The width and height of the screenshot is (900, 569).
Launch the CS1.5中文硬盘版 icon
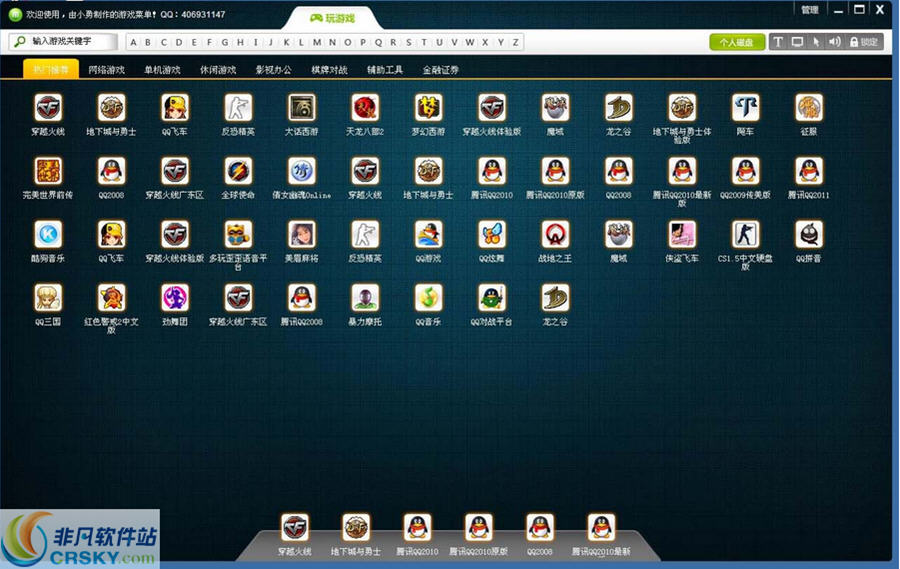point(745,234)
